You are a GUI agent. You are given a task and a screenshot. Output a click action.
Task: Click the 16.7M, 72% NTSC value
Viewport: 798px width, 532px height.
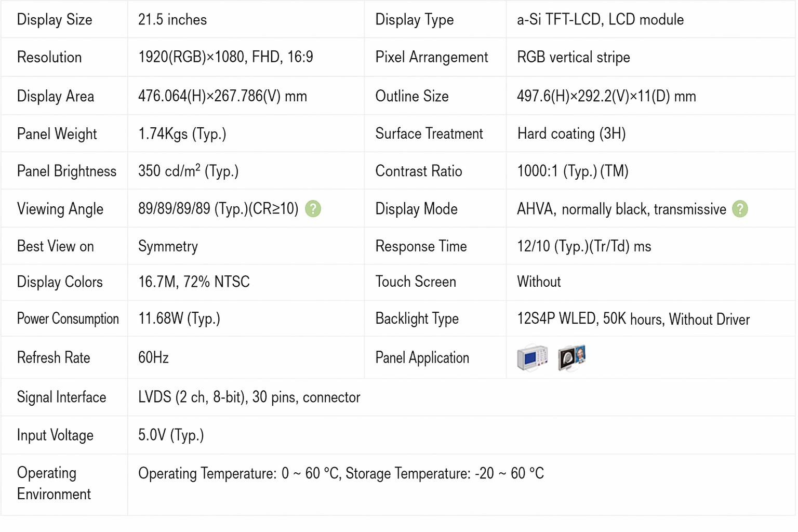tap(194, 282)
